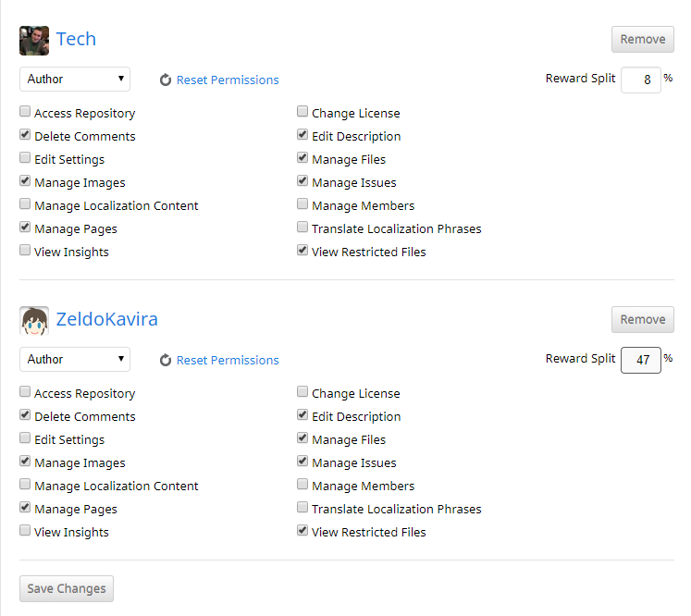The image size is (691, 616).
Task: Enable Access Repository for Tech
Action: 25,112
